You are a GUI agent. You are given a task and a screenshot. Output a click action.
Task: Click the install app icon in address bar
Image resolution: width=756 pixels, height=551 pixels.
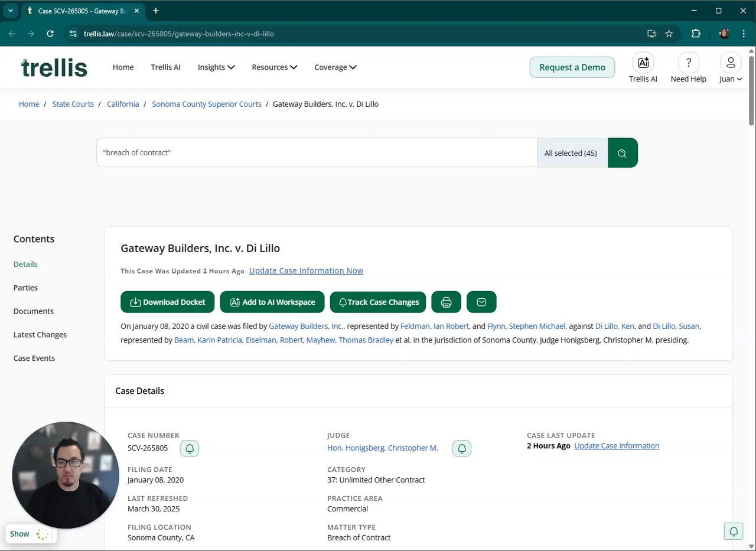[652, 34]
